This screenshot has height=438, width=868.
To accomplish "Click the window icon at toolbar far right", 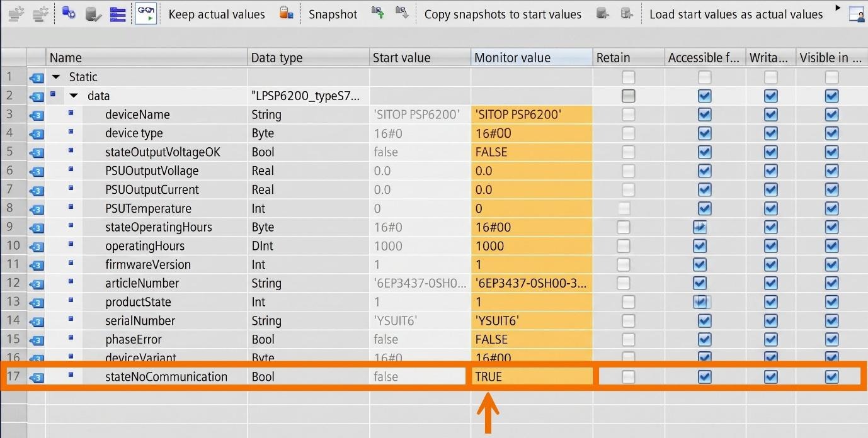I will (x=857, y=14).
